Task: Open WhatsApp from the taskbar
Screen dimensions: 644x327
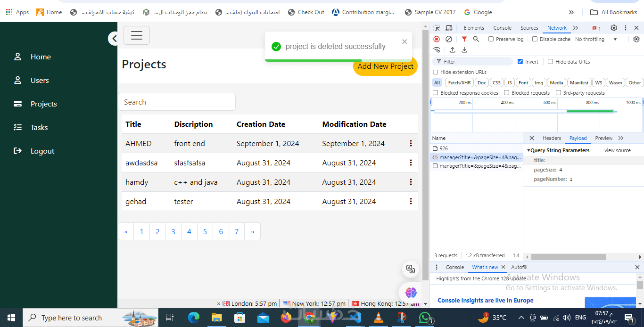Action: pyautogui.click(x=425, y=318)
